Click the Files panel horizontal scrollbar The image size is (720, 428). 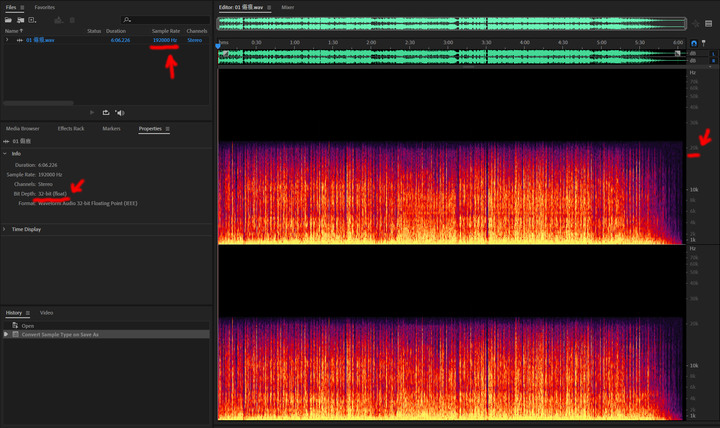coord(39,103)
